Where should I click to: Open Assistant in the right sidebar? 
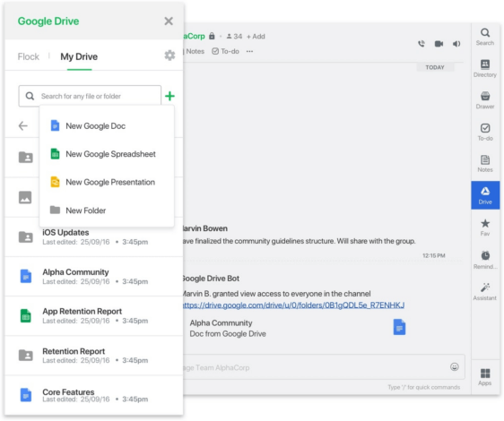pyautogui.click(x=485, y=292)
